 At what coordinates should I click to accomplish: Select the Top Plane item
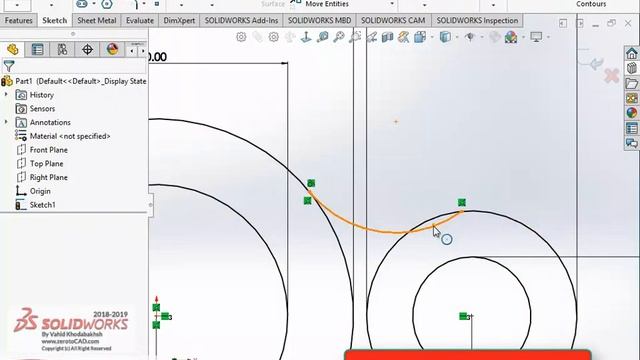[x=39, y=164]
